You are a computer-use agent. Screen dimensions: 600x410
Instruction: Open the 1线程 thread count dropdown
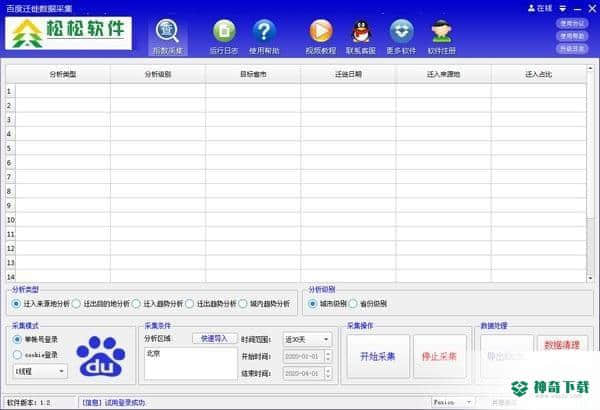40,371
